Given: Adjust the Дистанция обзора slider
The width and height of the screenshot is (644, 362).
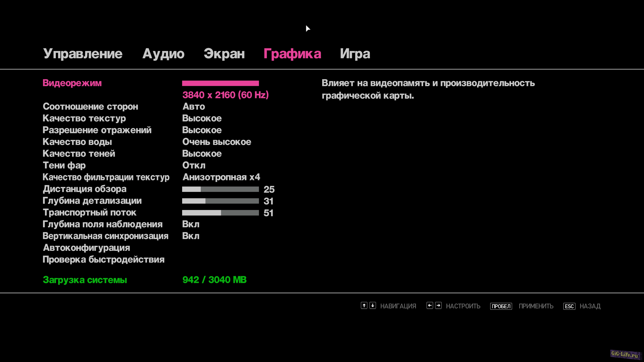Looking at the screenshot, I should 220,189.
